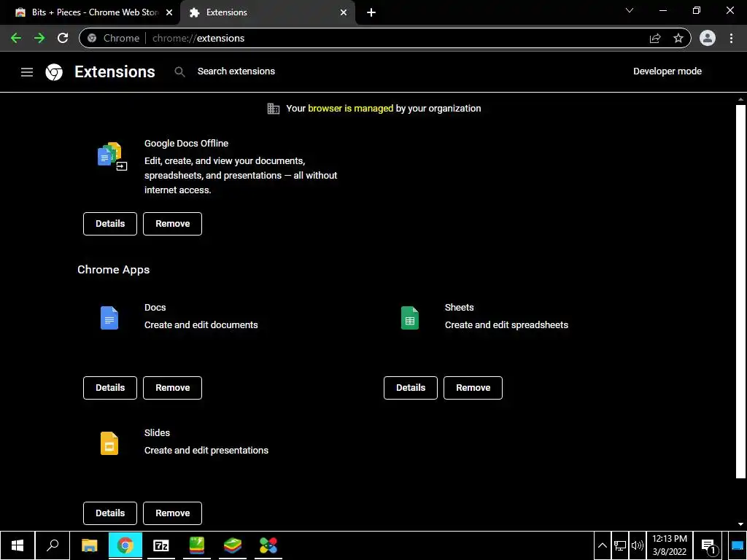
Task: Open the taskbar clock showing 12:13 PM
Action: (670, 545)
